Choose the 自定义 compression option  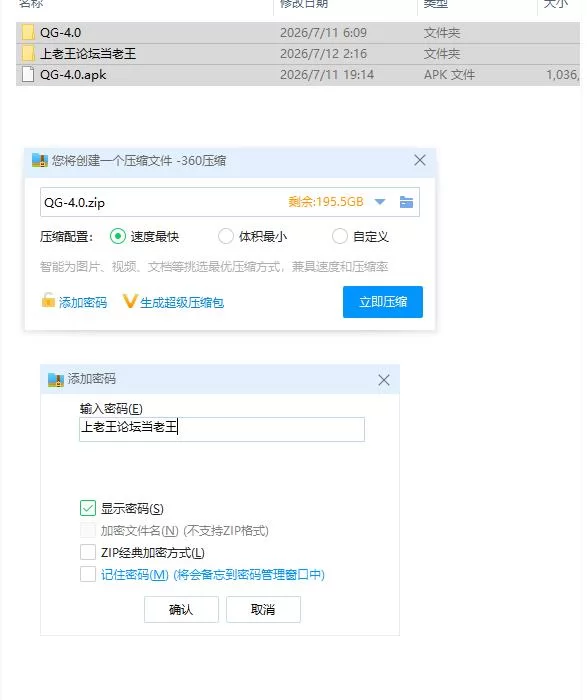coord(340,236)
